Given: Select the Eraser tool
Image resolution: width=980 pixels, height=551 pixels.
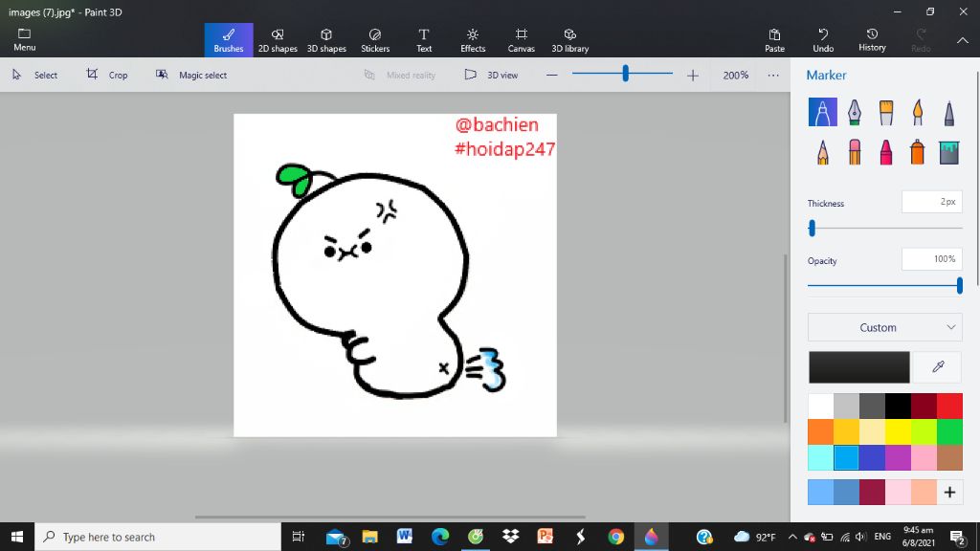Looking at the screenshot, I should [x=855, y=151].
